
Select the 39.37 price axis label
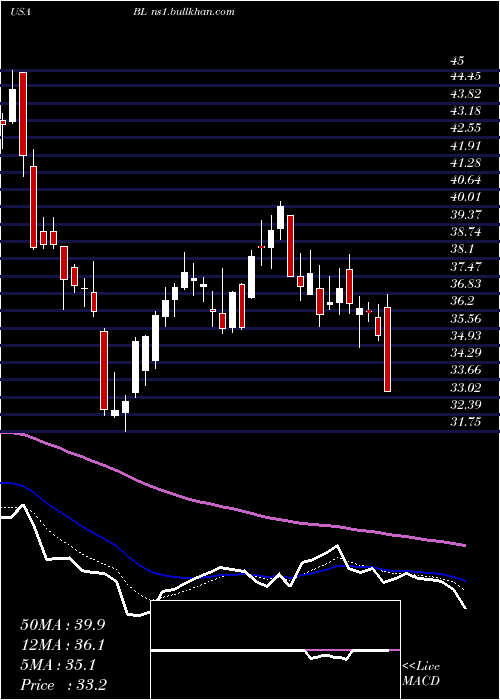(466, 215)
